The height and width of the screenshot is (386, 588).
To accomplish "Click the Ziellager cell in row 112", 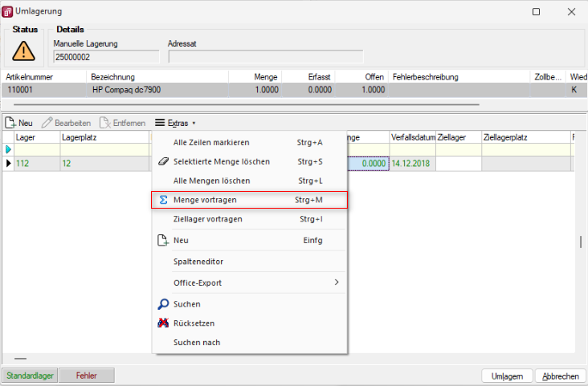I will 458,164.
